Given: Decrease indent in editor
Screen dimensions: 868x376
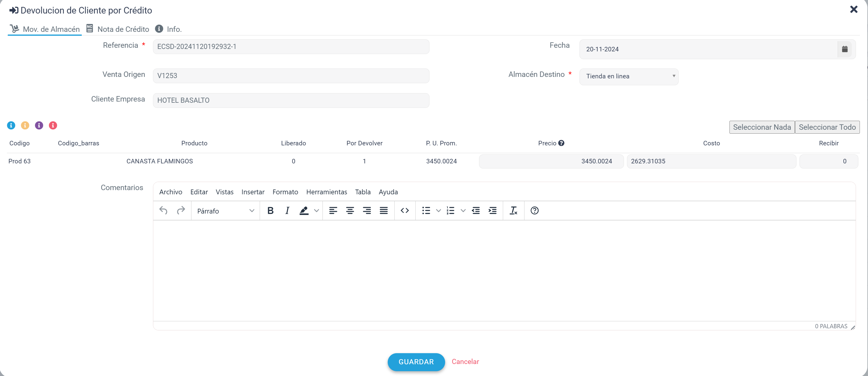Looking at the screenshot, I should [x=476, y=211].
